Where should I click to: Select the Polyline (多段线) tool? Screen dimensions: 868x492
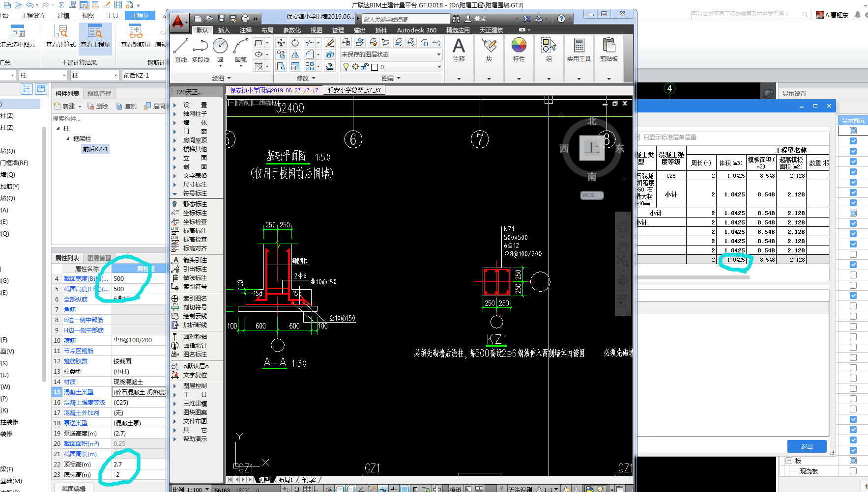[201, 51]
